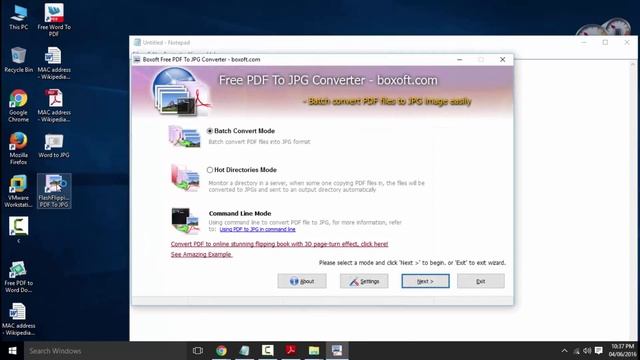This screenshot has width=640, height=360.
Task: Select Google Chrome desktop shortcut
Action: click(x=19, y=106)
